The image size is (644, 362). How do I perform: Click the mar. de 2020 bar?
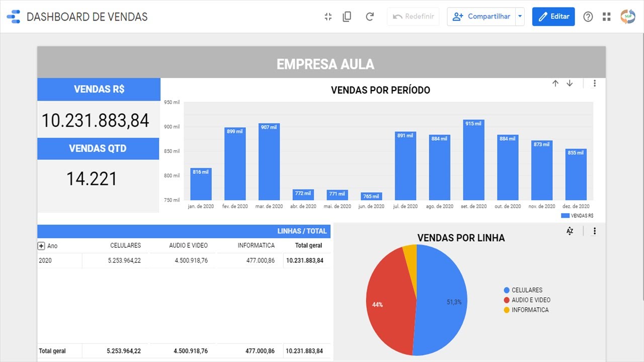[269, 162]
